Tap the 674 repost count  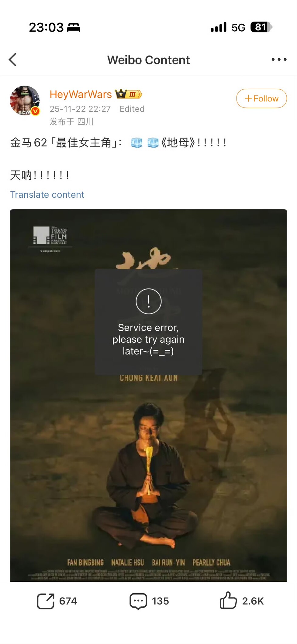(x=68, y=601)
